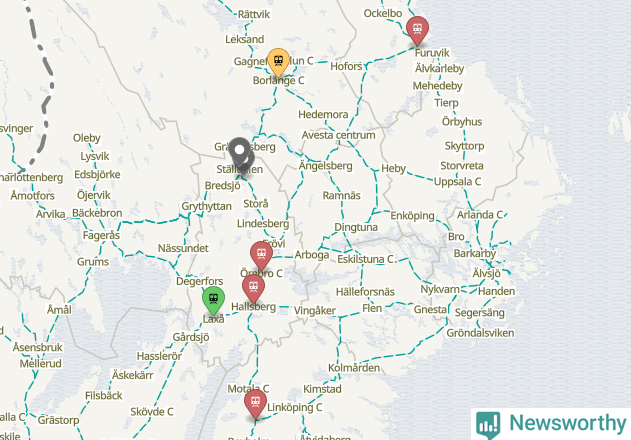Select the Hedemora station label
Screen dimensions: 631x440
[x=323, y=115]
